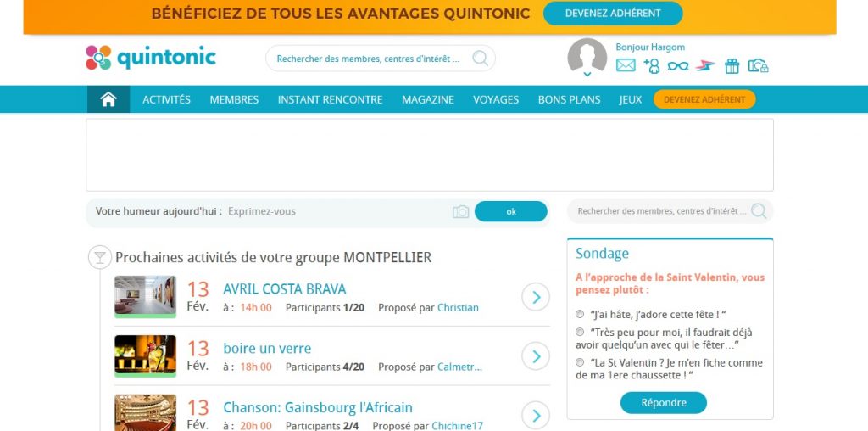Click the "14h 00" time
Image resolution: width=868 pixels, height=431 pixels.
click(x=256, y=307)
